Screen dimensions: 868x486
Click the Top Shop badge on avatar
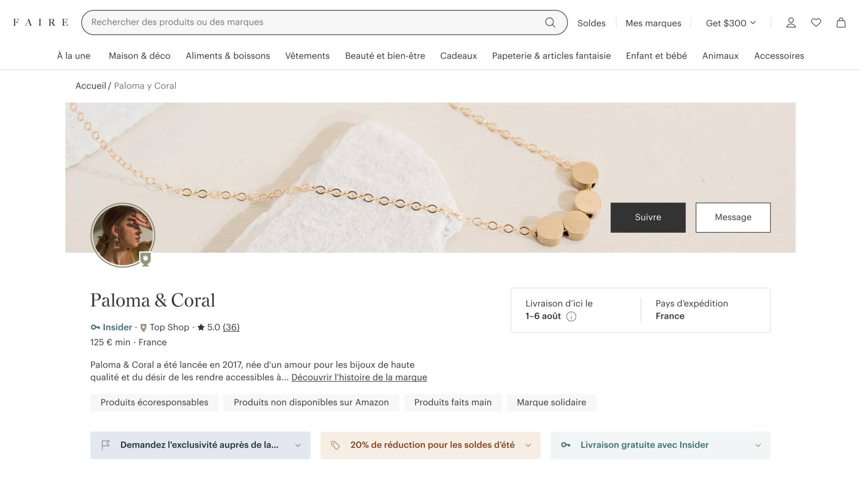pos(145,259)
